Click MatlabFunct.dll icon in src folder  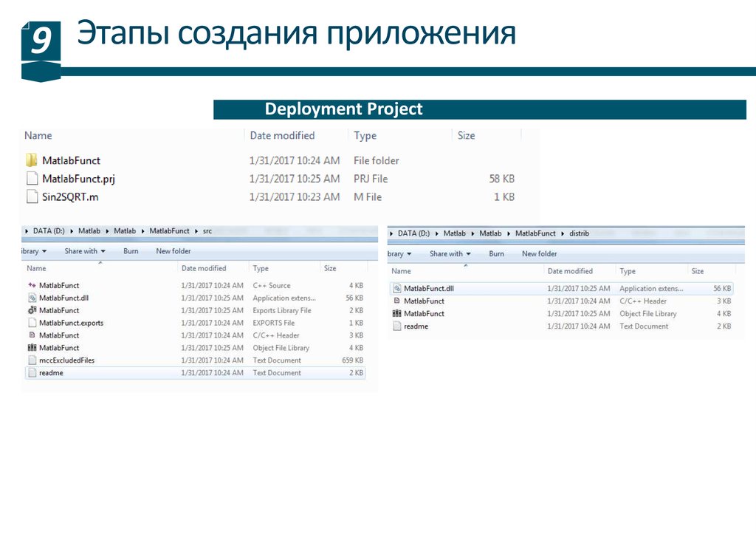(x=31, y=298)
